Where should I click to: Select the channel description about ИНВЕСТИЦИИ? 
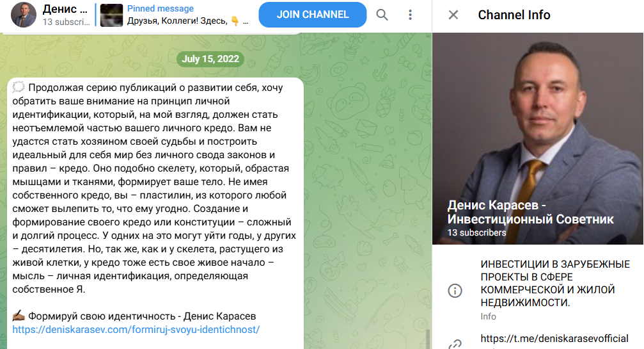pyautogui.click(x=555, y=283)
